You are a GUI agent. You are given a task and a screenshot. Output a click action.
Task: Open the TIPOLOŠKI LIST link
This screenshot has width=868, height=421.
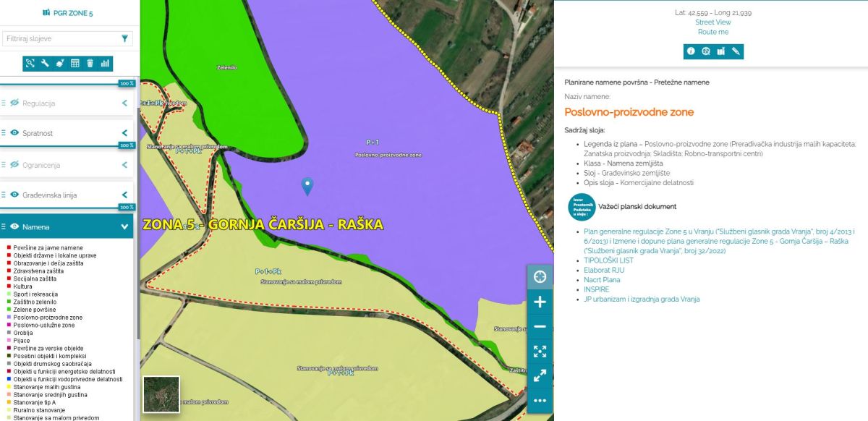[610, 259]
